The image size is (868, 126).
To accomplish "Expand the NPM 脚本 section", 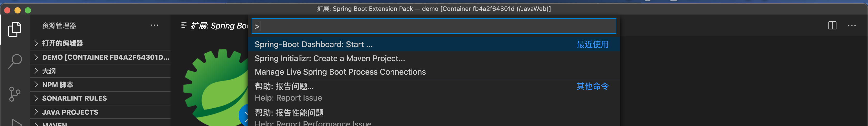I will pyautogui.click(x=57, y=85).
